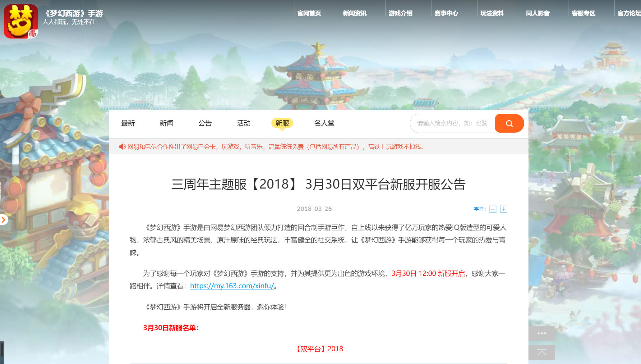Switch to the 新闻 tab
641x364 pixels.
166,123
